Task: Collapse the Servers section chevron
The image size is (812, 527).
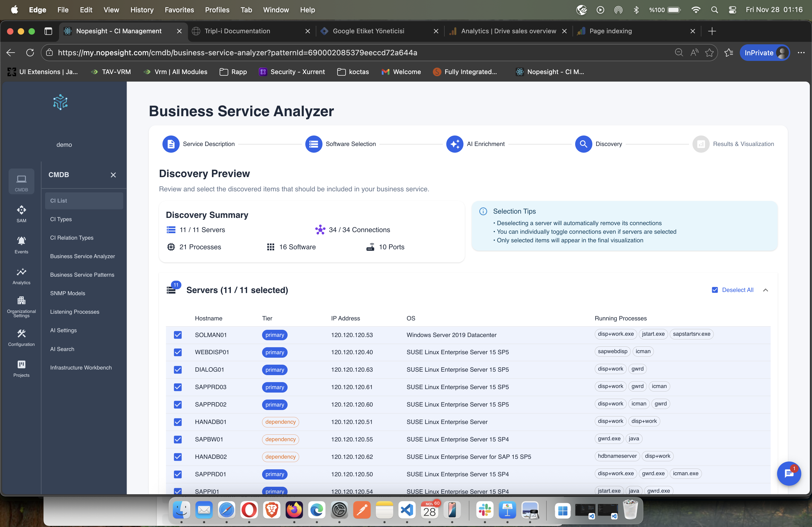Action: [765, 290]
